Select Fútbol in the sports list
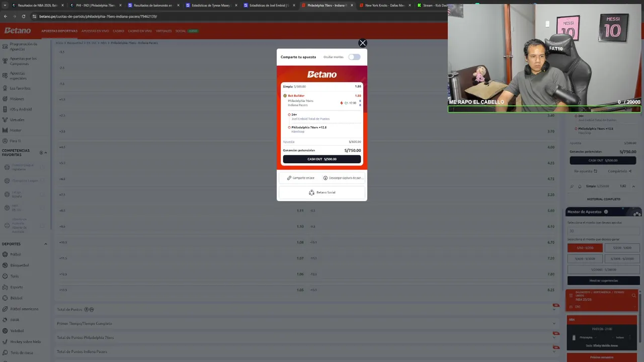This screenshot has height=362, width=644. click(x=15, y=254)
